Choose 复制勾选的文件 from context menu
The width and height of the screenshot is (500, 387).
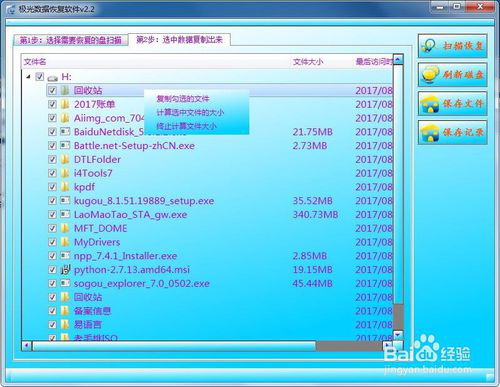183,99
